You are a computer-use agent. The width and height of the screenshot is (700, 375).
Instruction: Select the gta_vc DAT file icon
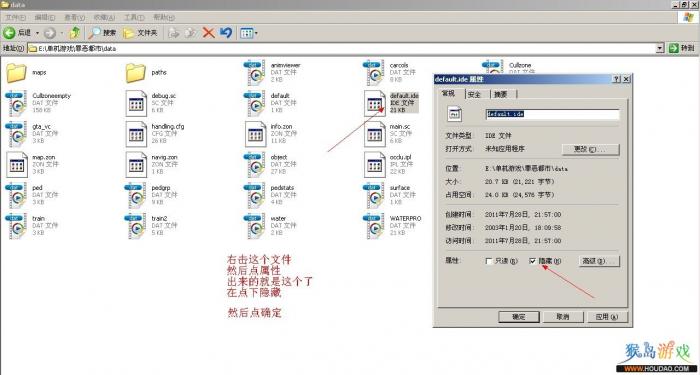pyautogui.click(x=17, y=134)
